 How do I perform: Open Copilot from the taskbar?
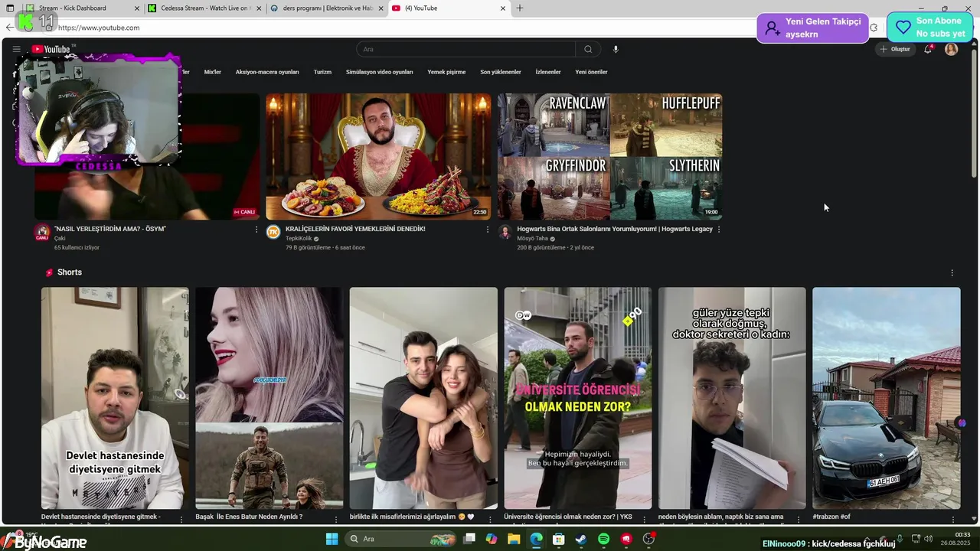[x=492, y=540]
